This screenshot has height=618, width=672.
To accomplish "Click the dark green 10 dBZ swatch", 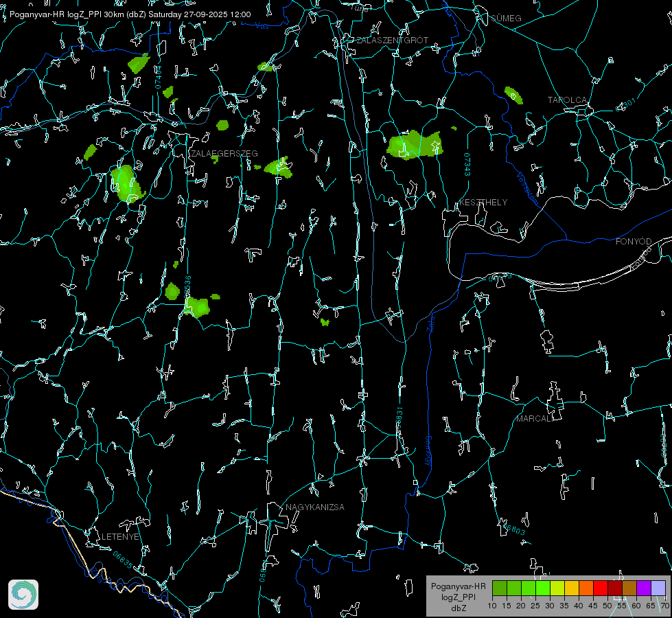I will pyautogui.click(x=499, y=588).
